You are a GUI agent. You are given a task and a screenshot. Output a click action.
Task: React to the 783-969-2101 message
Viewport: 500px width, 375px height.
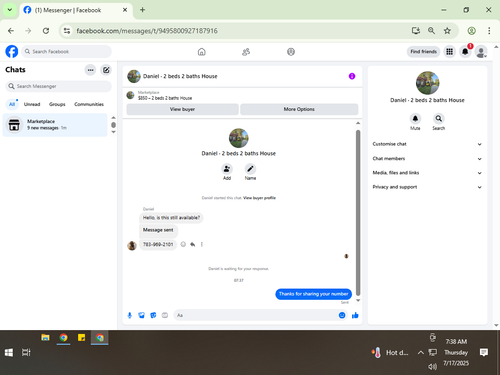coord(183,244)
